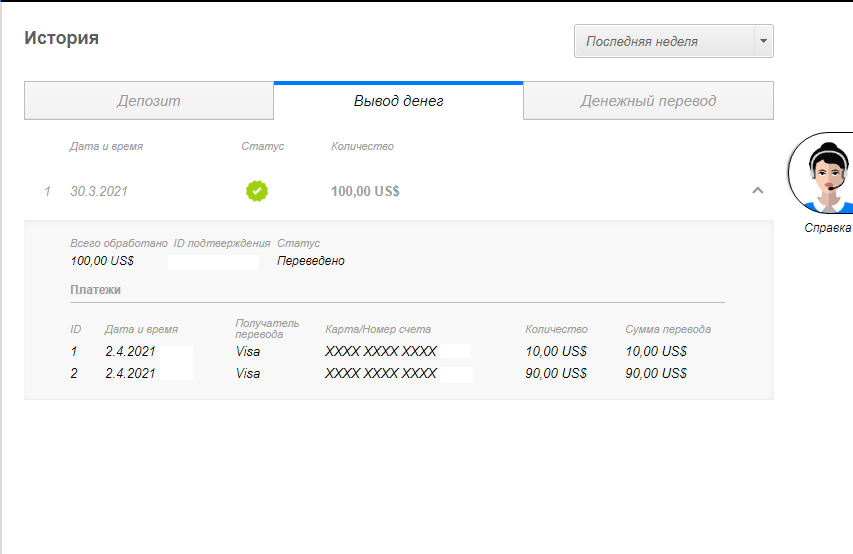Click the 30.3.2021 date in row 1
Viewport: 853px width, 554px height.
coord(98,191)
